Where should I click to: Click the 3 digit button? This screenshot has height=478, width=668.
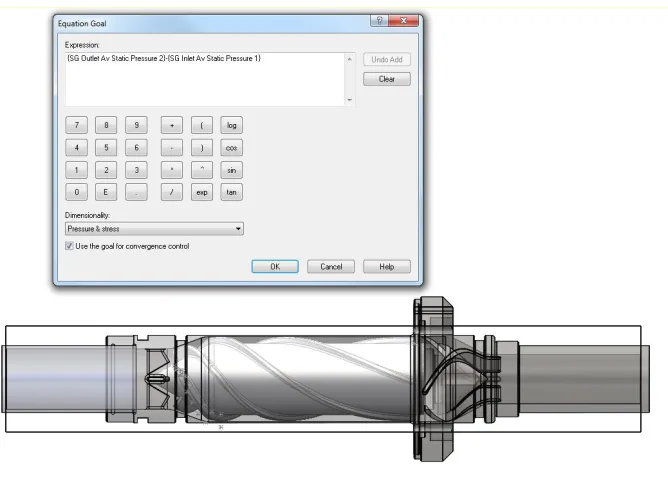pos(136,170)
